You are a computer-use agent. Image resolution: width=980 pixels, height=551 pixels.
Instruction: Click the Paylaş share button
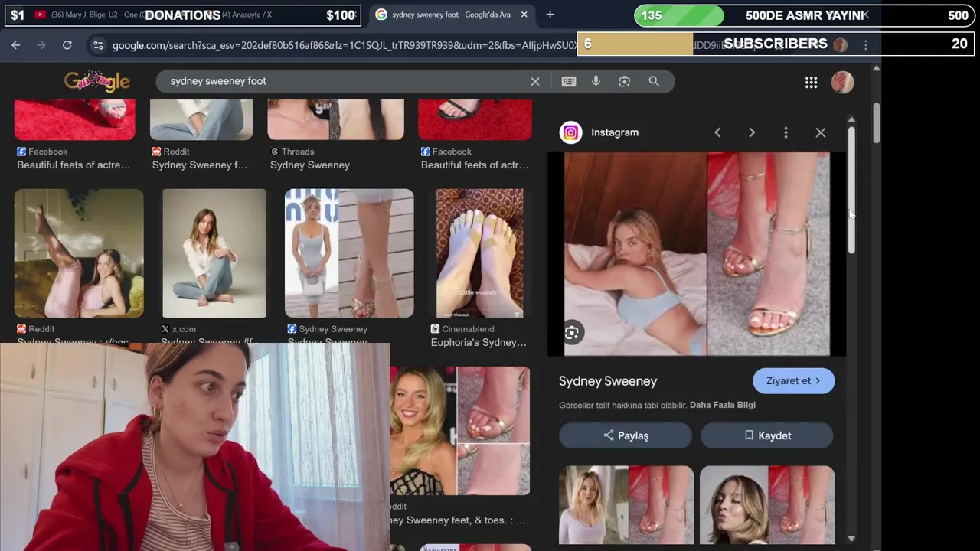pyautogui.click(x=626, y=435)
